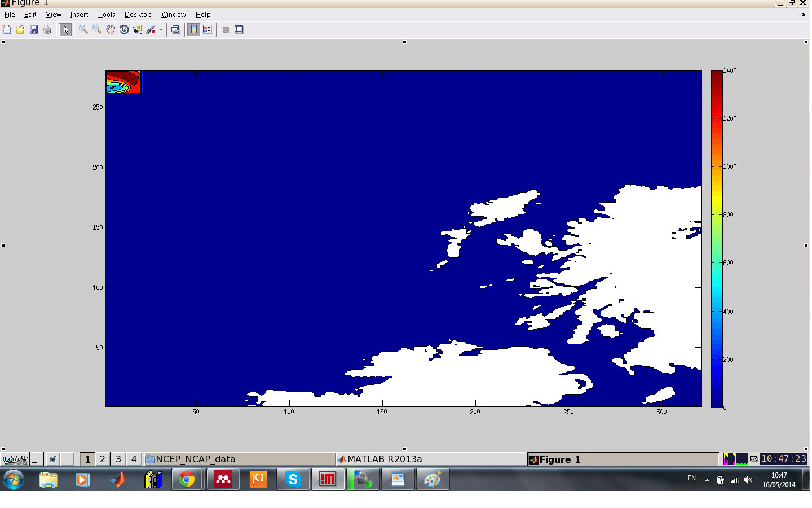Open a file with folder icon

[x=20, y=30]
